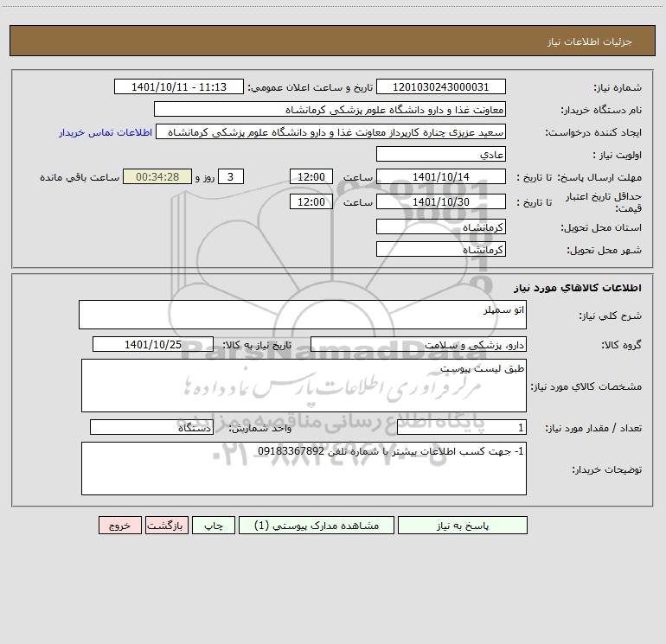The image size is (666, 644).
Task: Click the تعداد / مقدار مورد نیاز label
Action: click(593, 428)
